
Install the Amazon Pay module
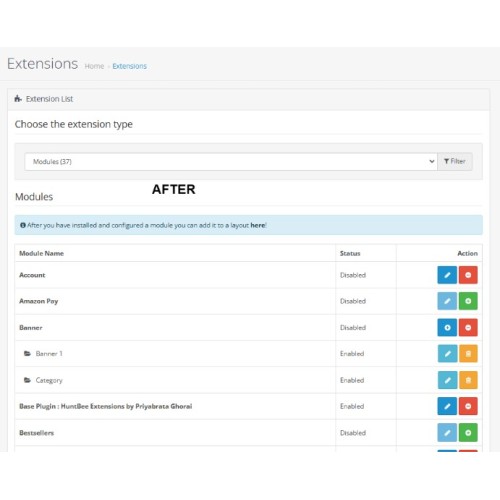(x=468, y=301)
